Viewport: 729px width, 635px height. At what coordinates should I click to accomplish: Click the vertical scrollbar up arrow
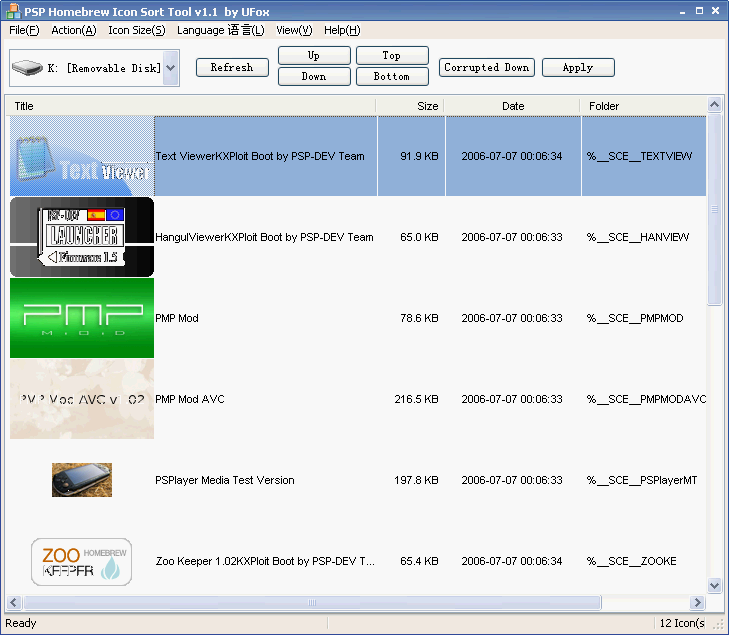[x=715, y=105]
